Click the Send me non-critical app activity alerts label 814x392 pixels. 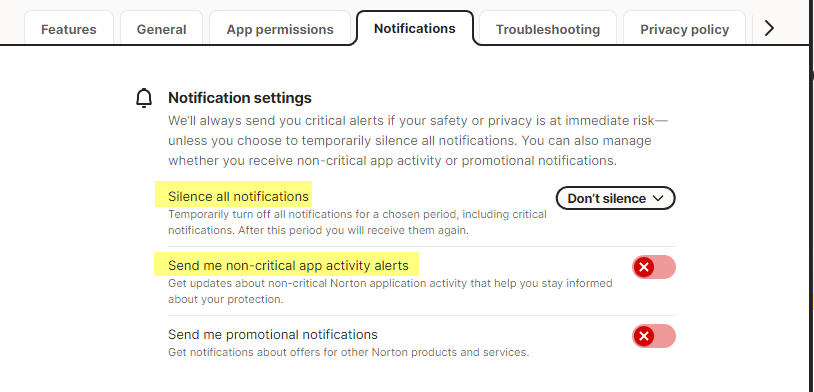(x=288, y=266)
